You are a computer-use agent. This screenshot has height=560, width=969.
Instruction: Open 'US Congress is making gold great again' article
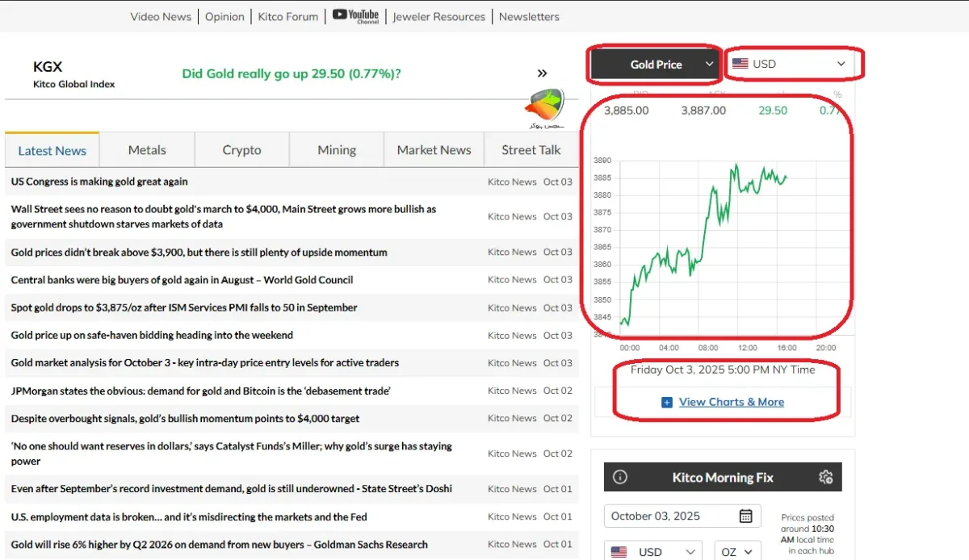coord(99,182)
